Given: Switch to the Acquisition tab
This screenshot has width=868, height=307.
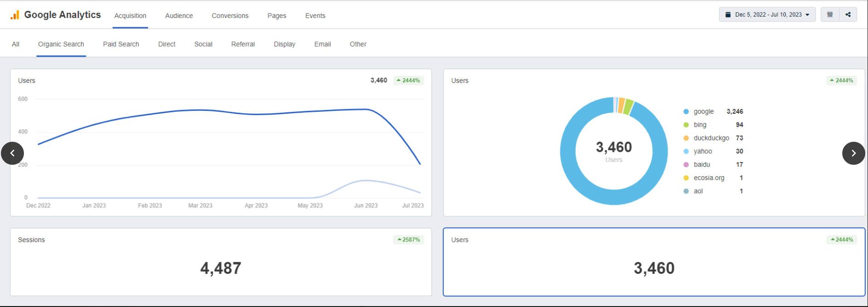Looking at the screenshot, I should pos(130,16).
